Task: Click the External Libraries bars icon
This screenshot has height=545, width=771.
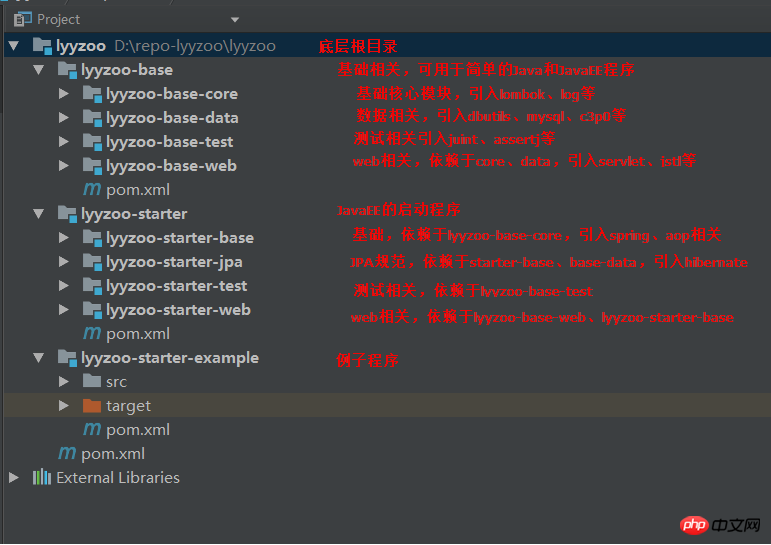Action: [x=42, y=477]
